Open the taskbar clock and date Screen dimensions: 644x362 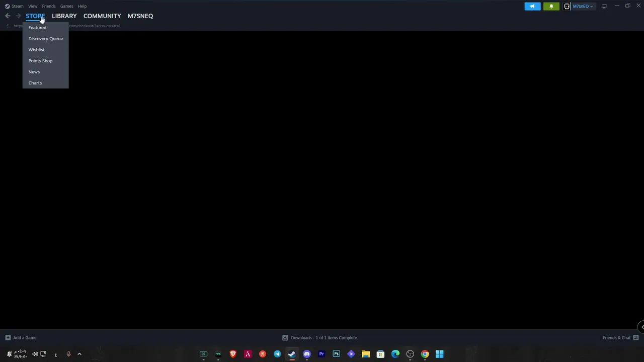[21, 354]
